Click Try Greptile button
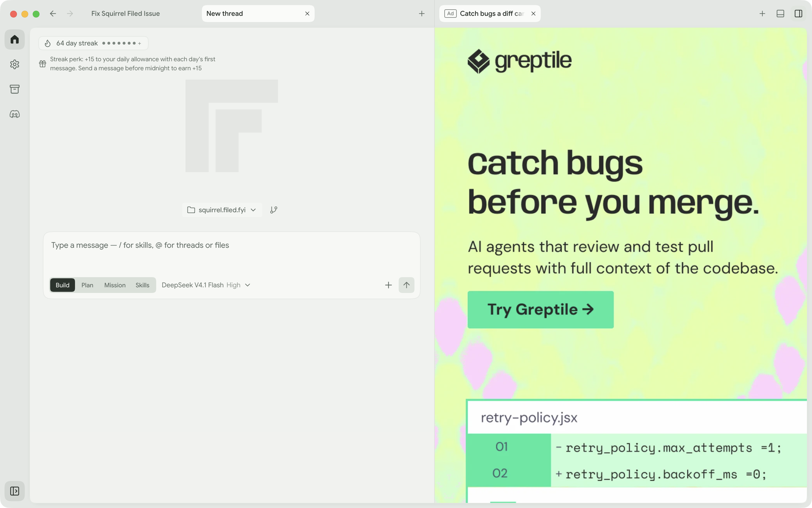The height and width of the screenshot is (508, 812). [x=540, y=309]
